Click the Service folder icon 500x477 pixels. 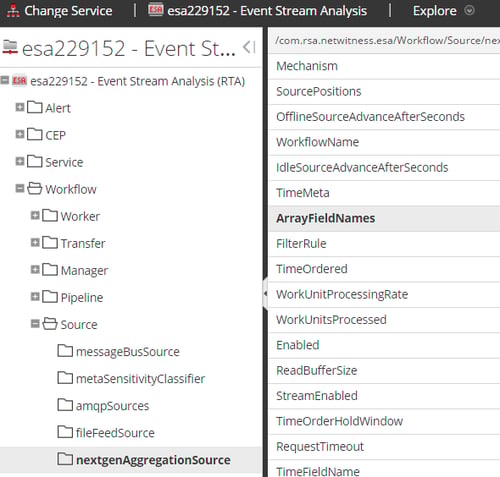click(x=35, y=161)
